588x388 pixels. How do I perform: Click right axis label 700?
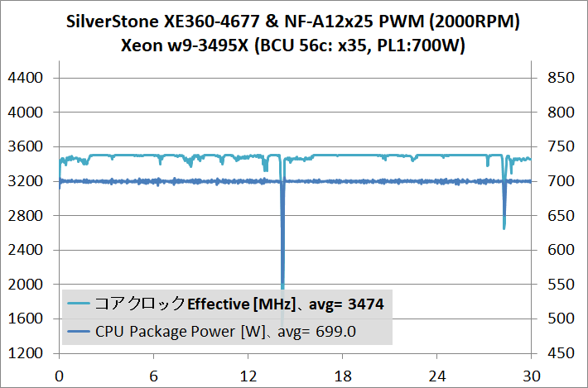561,181
